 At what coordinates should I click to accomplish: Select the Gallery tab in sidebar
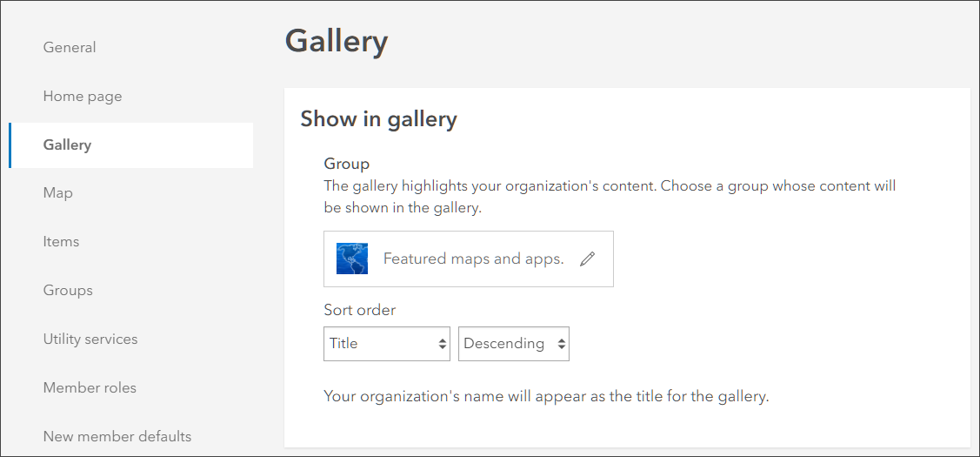(67, 144)
